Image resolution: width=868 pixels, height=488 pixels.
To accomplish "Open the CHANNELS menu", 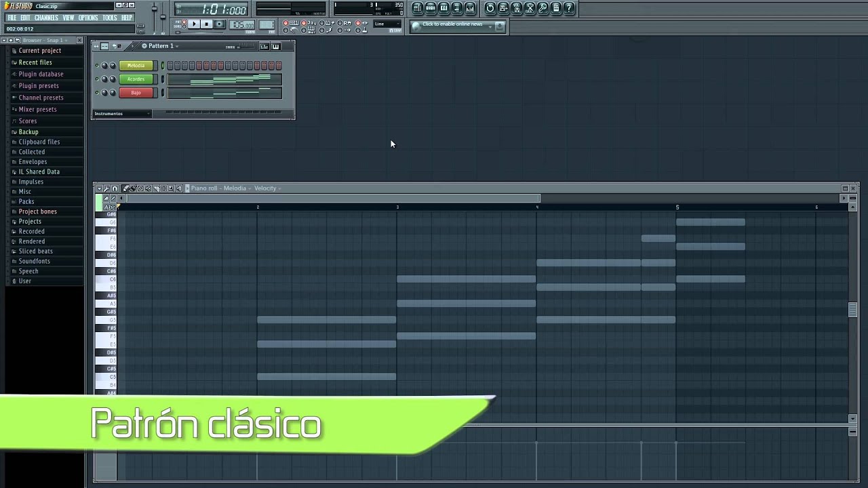I will tap(46, 18).
